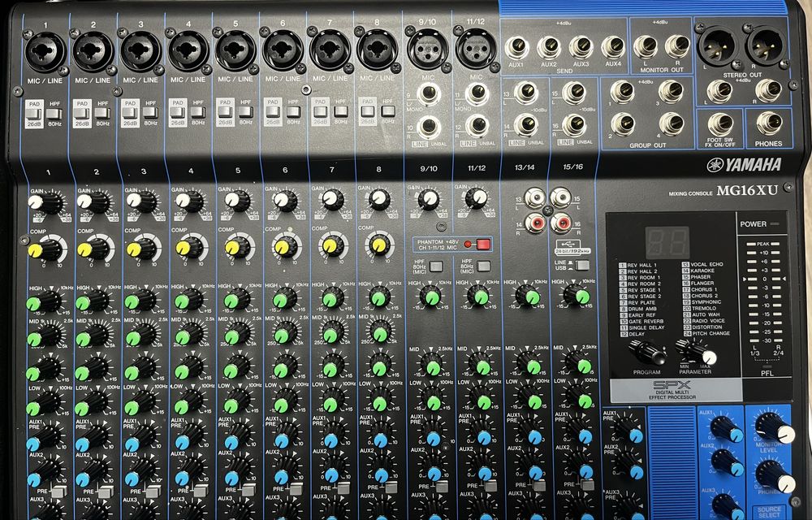Click the channel 5 yellow COMP knob
This screenshot has height=520, width=812.
238,246
